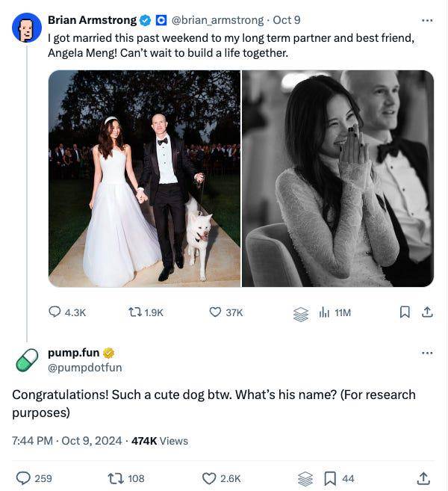Bookmark Brian Armstrong's tweet
The image size is (448, 491).
405,312
